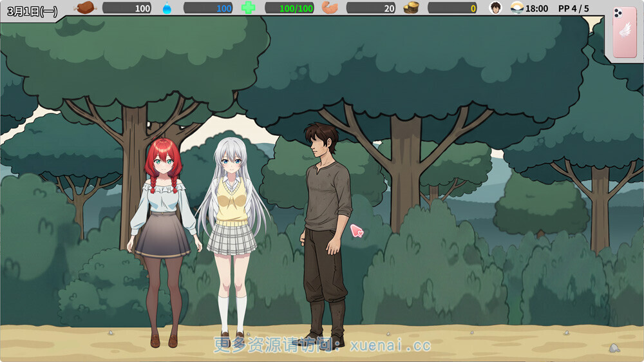Click the blue water bar showing 100
The image size is (644, 362).
point(208,8)
